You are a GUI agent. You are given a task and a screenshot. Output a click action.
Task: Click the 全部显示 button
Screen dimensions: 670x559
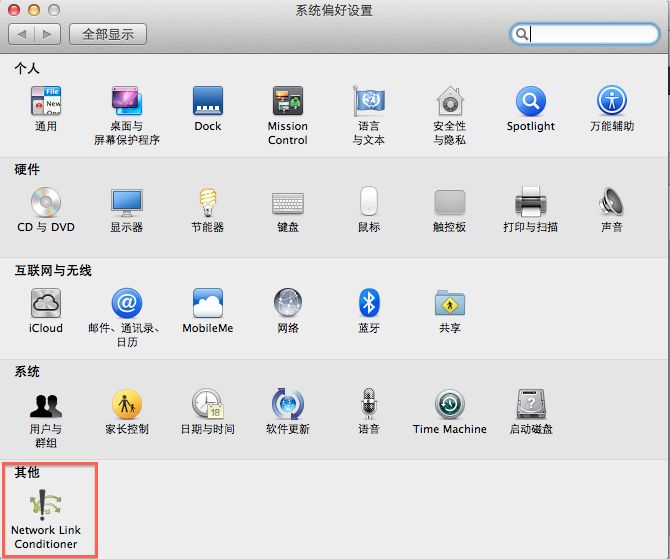pyautogui.click(x=108, y=34)
